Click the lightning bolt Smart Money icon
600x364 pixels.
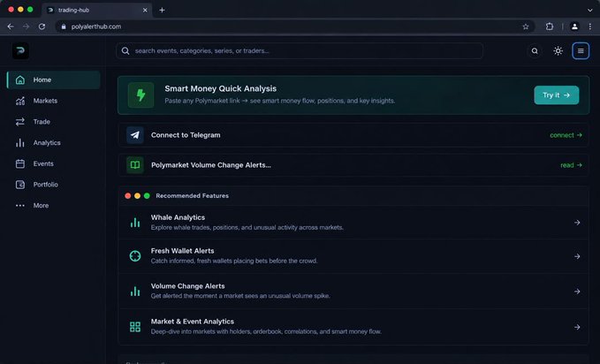pos(141,95)
